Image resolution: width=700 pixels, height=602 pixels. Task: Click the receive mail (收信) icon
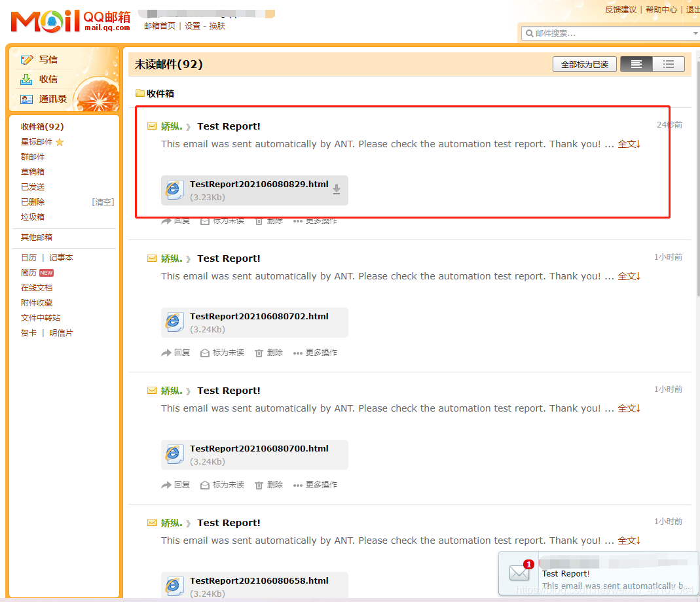click(x=26, y=79)
